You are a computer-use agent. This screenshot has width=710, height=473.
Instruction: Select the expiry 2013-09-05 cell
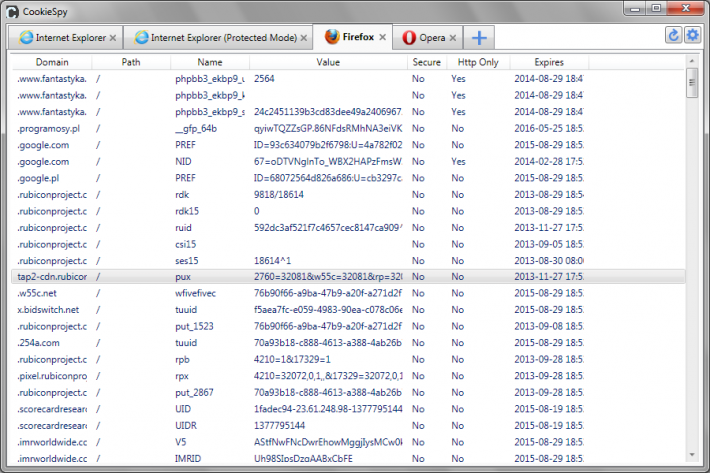point(549,244)
